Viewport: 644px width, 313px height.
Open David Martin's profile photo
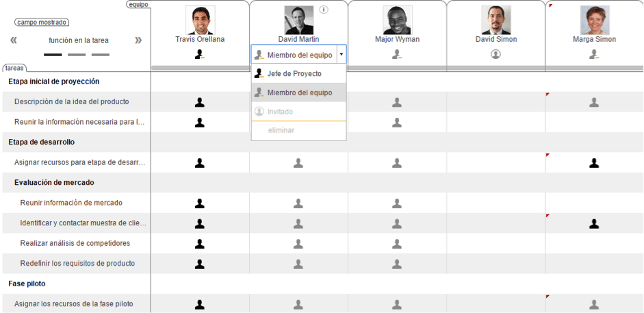(x=298, y=20)
